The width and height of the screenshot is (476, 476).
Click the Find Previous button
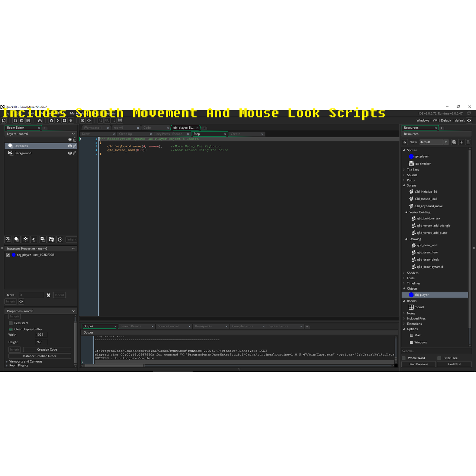[x=418, y=364]
